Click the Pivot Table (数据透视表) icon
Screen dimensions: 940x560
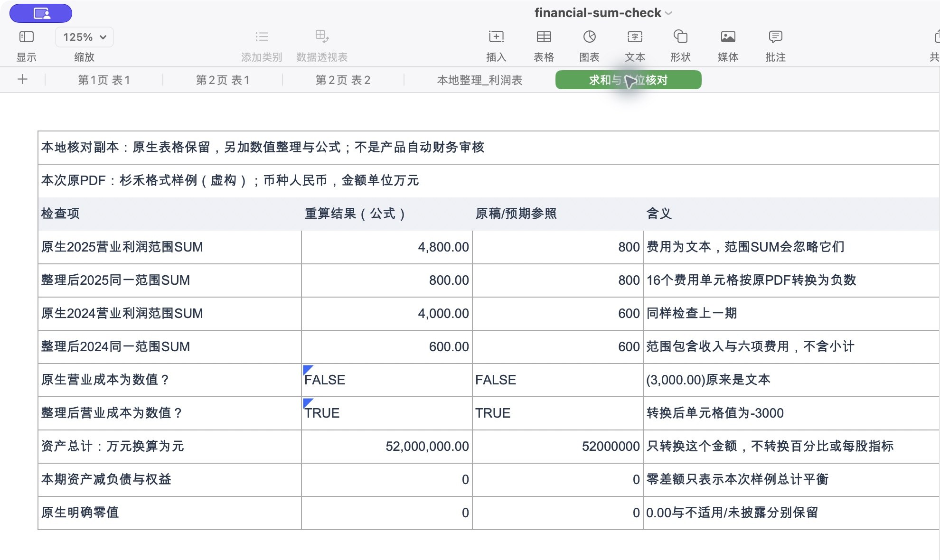[322, 37]
